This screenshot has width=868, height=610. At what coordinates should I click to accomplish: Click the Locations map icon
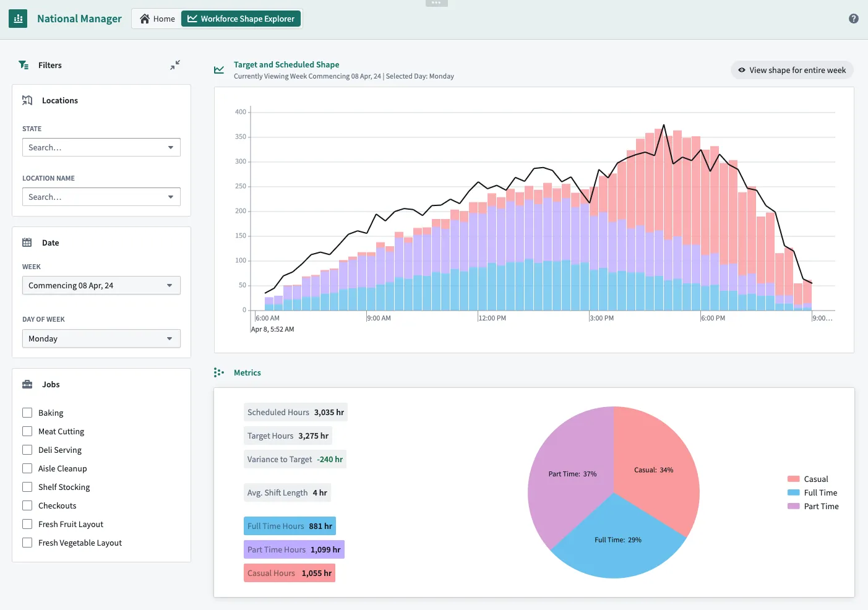click(x=27, y=100)
